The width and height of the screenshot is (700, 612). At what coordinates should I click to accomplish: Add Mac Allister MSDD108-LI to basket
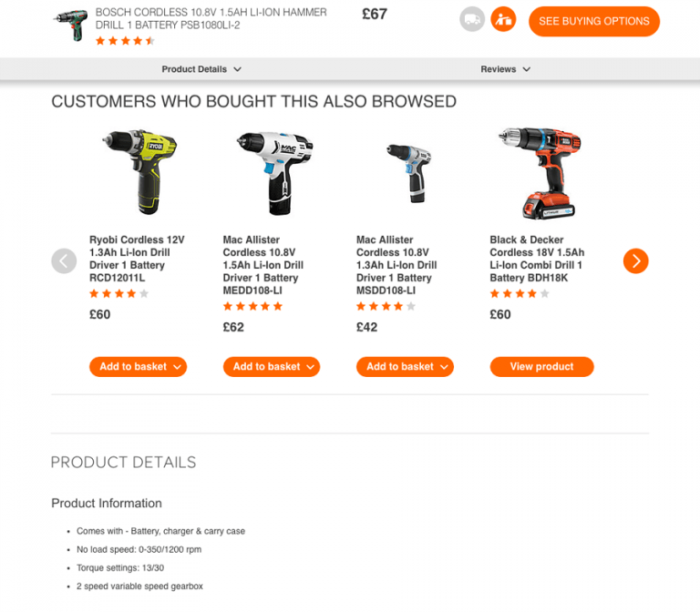tap(405, 367)
